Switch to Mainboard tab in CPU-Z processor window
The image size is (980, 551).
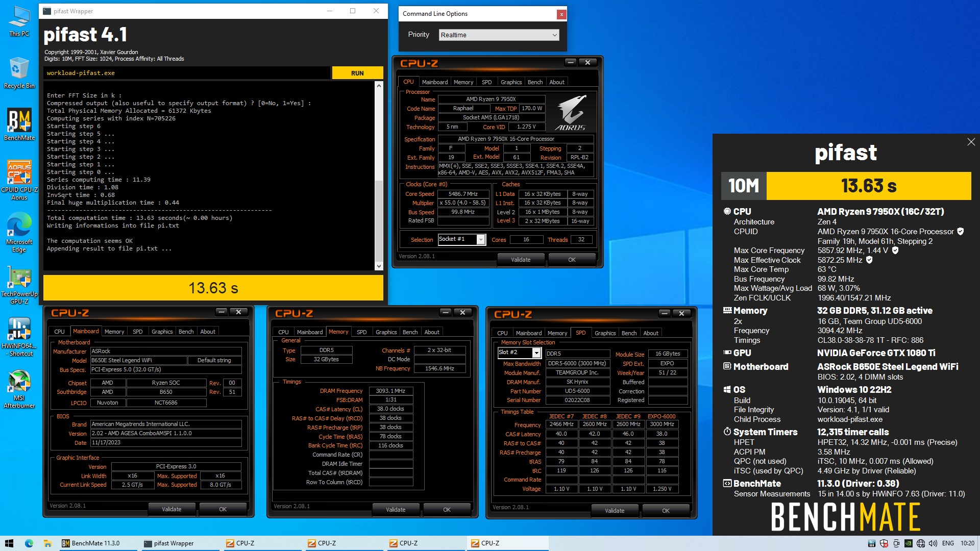[x=434, y=82]
